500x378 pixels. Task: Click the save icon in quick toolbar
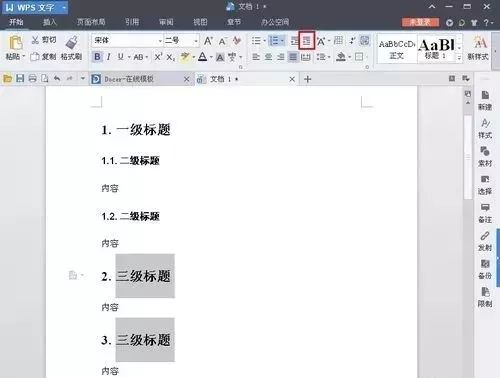click(20, 79)
